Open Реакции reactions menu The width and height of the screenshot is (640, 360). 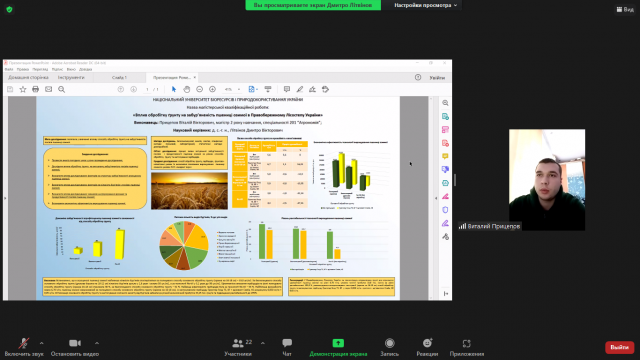click(427, 347)
